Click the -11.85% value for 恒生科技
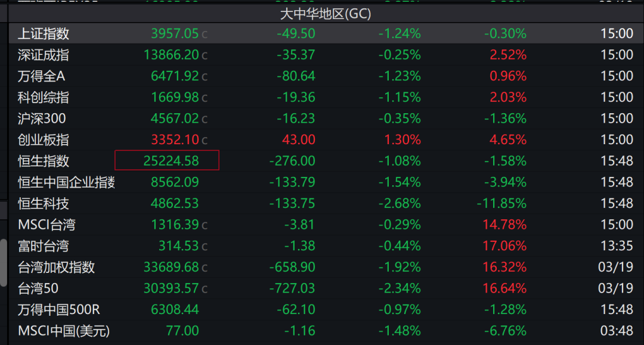 [501, 204]
